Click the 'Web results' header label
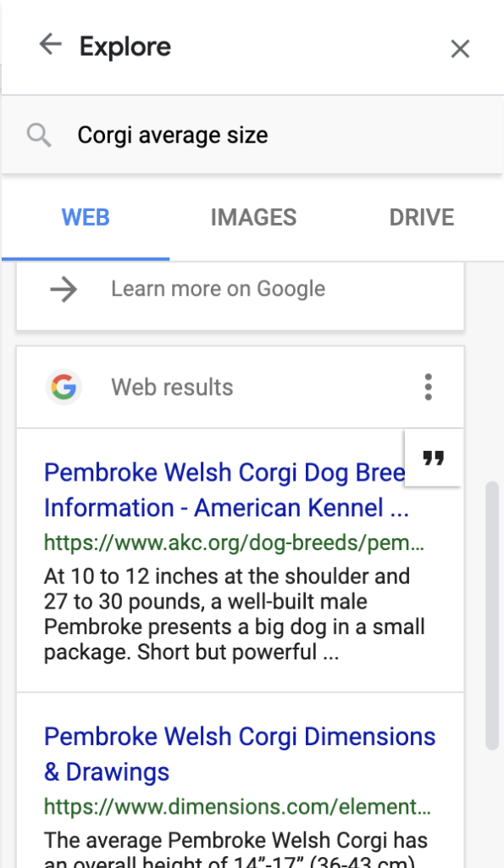Viewport: 504px width, 868px height. point(172,387)
